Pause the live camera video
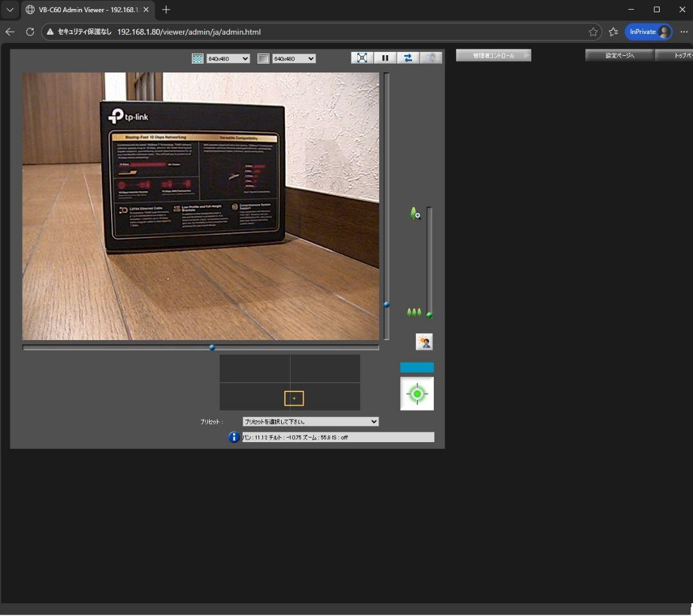 click(x=385, y=58)
